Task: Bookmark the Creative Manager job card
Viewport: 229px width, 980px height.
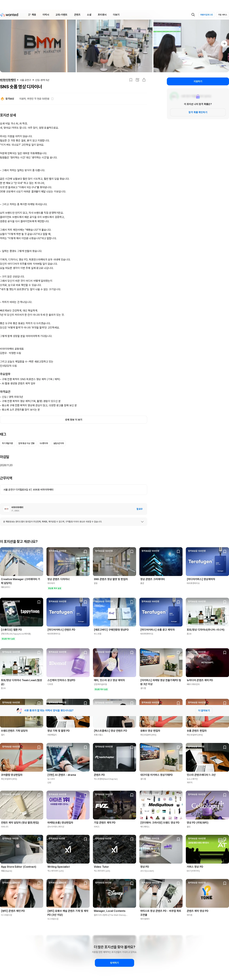Action: [39, 552]
